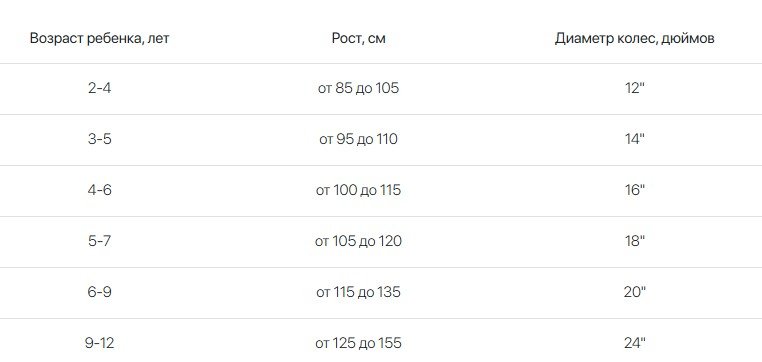
Task: Select the wheel diameter cell 16"
Action: [x=635, y=190]
